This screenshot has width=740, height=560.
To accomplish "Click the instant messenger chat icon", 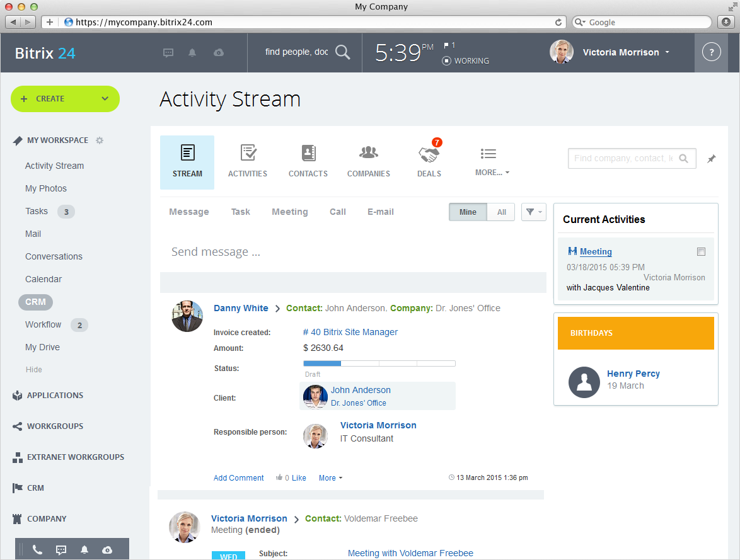I will click(168, 53).
